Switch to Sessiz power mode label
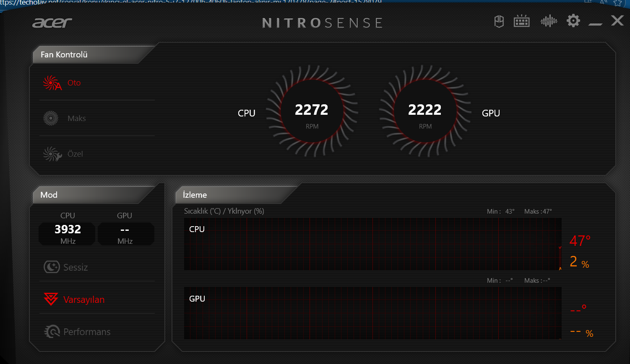630x364 pixels. click(x=75, y=267)
